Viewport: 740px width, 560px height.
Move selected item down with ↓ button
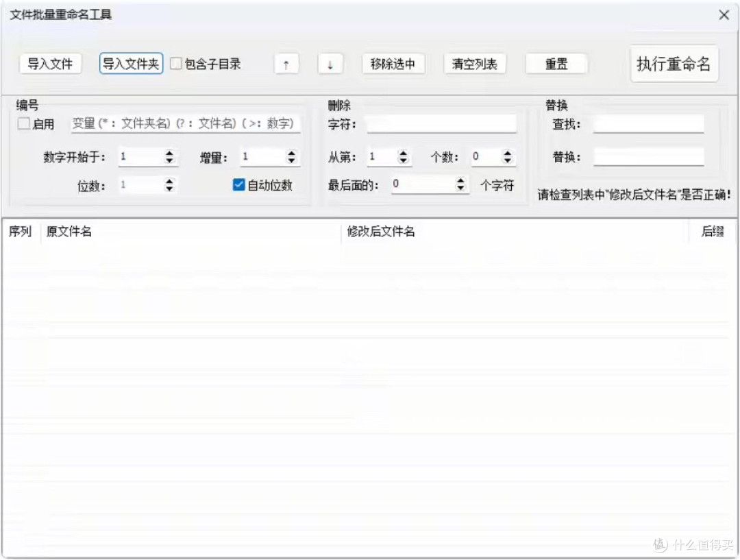(x=330, y=64)
